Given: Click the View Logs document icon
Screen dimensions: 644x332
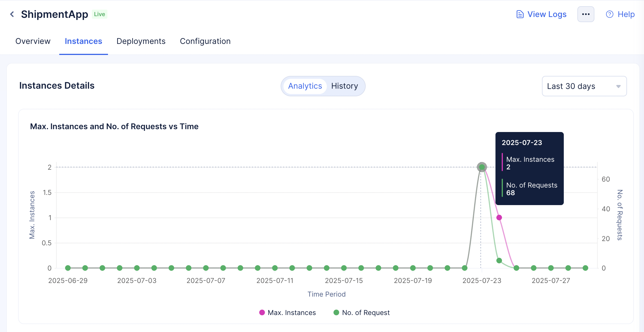Looking at the screenshot, I should pyautogui.click(x=520, y=14).
